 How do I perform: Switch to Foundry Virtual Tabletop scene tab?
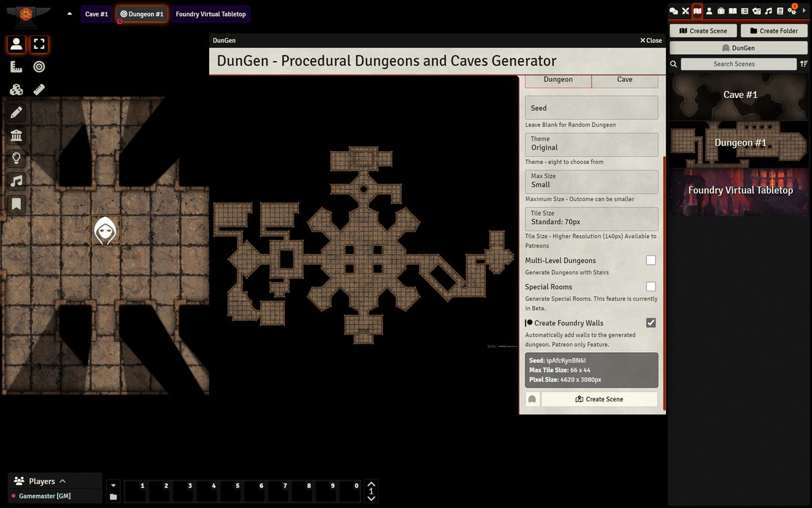coord(210,14)
